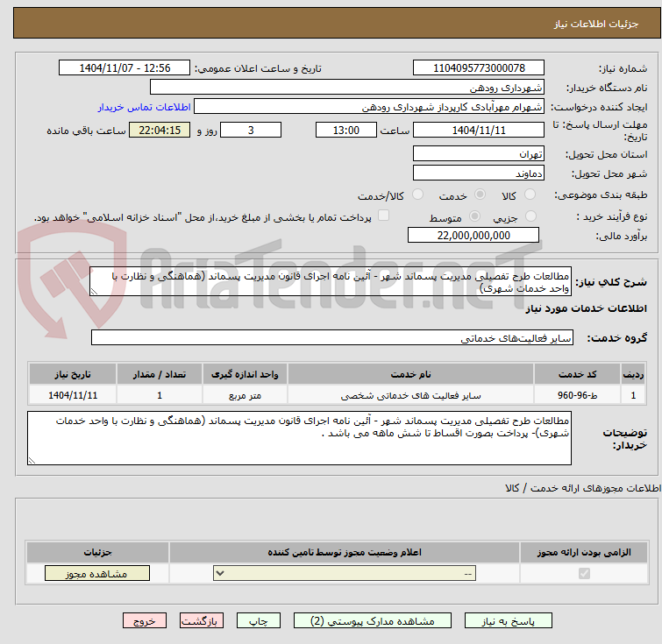The width and height of the screenshot is (662, 644).
Task: Click the 'جزئیات' column header
Action: coord(97,552)
